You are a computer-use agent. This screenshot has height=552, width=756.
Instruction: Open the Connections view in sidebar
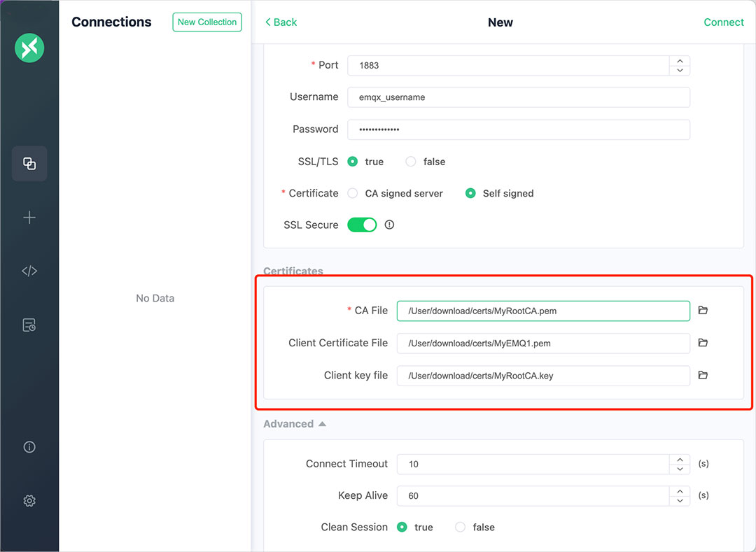pyautogui.click(x=29, y=164)
